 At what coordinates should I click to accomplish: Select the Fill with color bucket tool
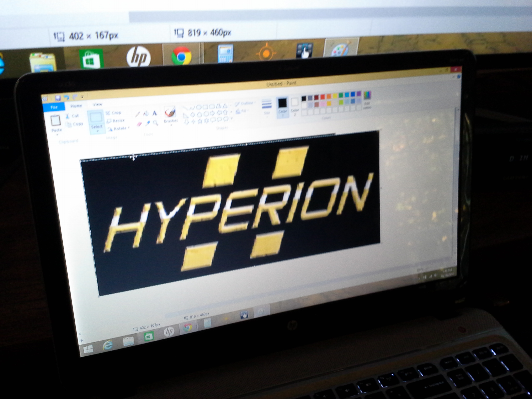(x=146, y=113)
